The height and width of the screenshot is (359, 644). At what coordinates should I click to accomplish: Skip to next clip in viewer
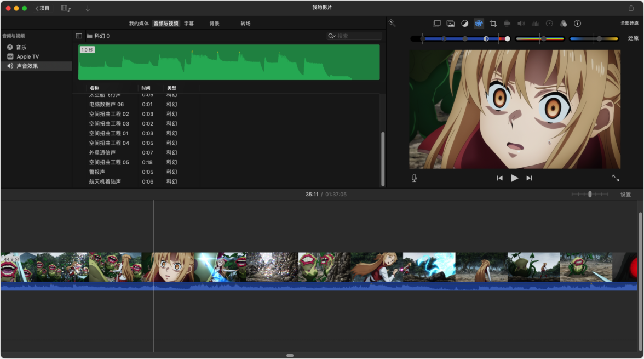pos(529,178)
